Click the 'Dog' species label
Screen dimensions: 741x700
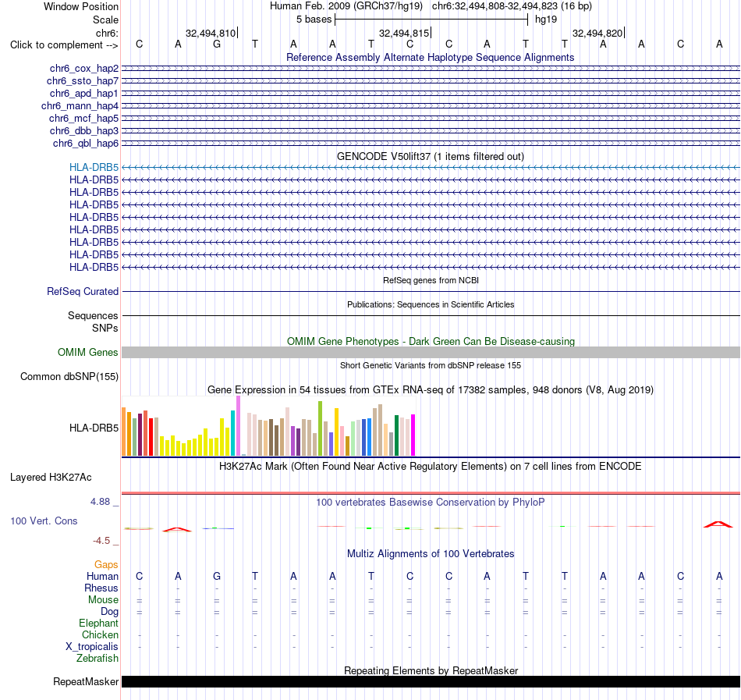[109, 612]
